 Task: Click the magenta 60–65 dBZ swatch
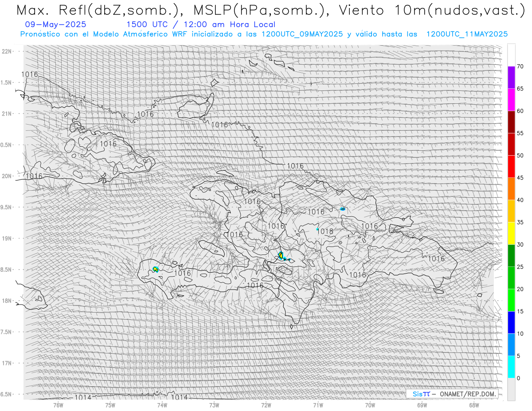pos(511,100)
